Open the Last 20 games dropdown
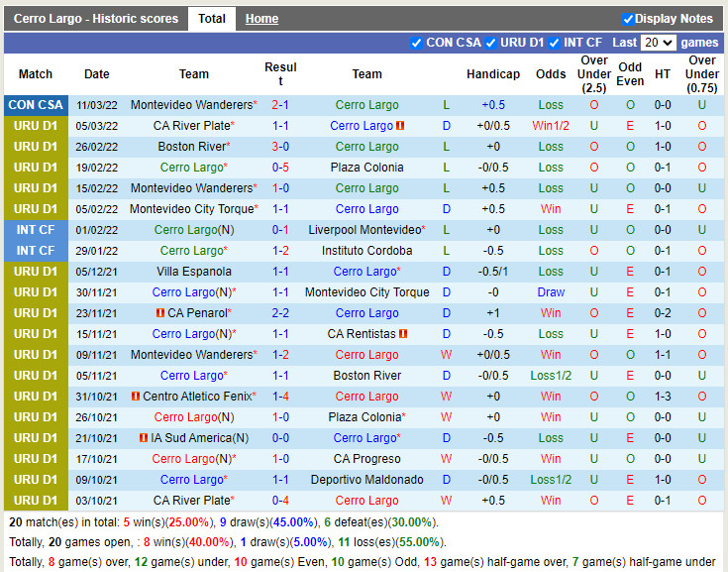This screenshot has width=728, height=572. [658, 43]
